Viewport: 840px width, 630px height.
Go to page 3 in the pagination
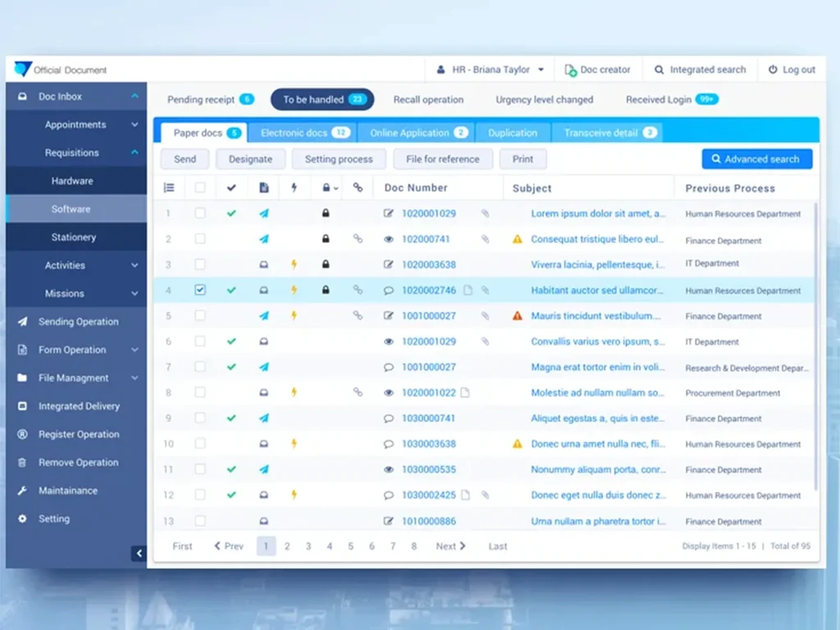(x=308, y=546)
